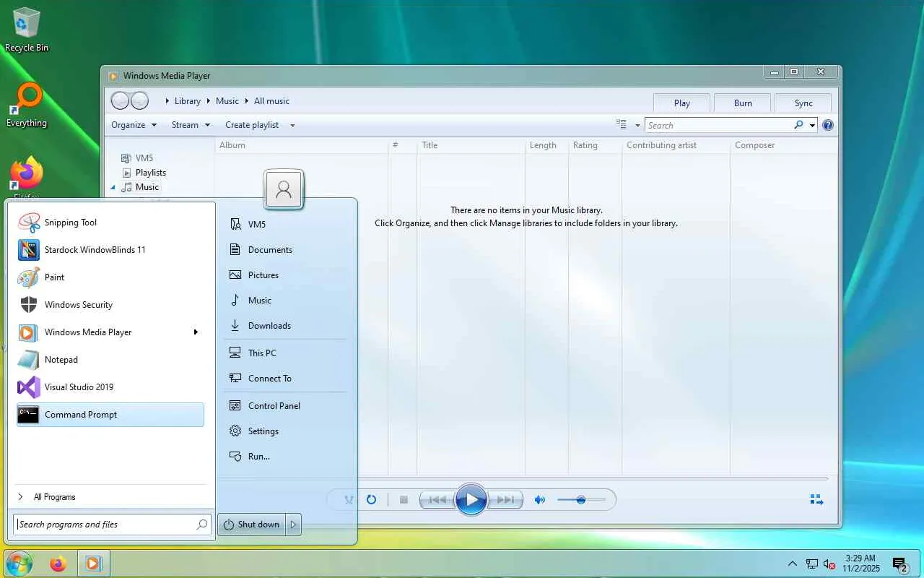Screen dimensions: 924x578
Task: Open Snipping Tool from the Start menu
Action: point(110,223)
